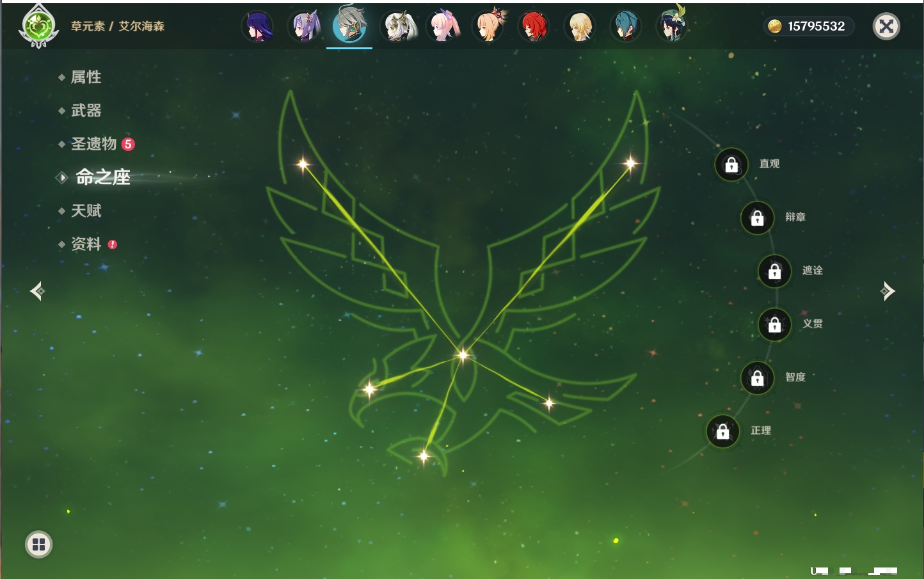Choose the teal-haired character portrait
924x579 pixels.
pos(626,27)
